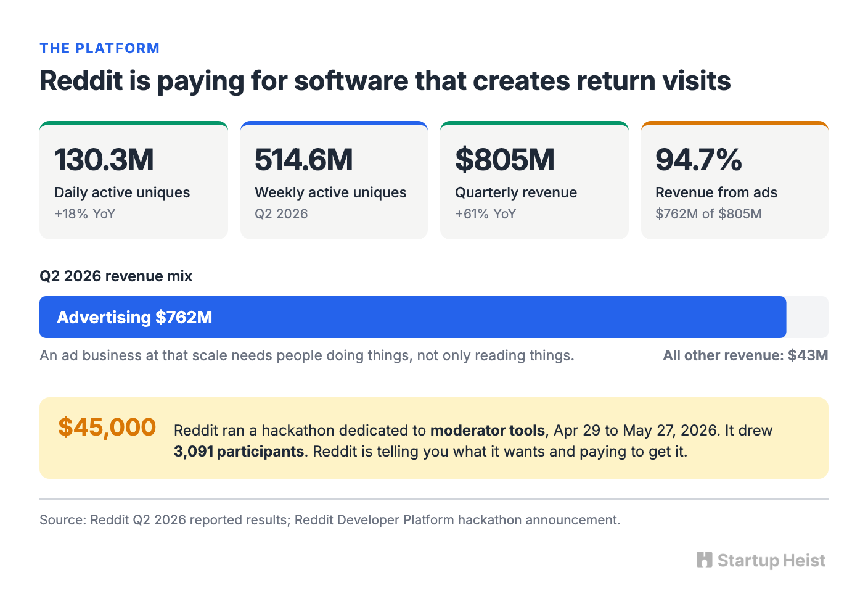Click the 'Source: Reddit Q2 2026 reported results' line

point(330,519)
